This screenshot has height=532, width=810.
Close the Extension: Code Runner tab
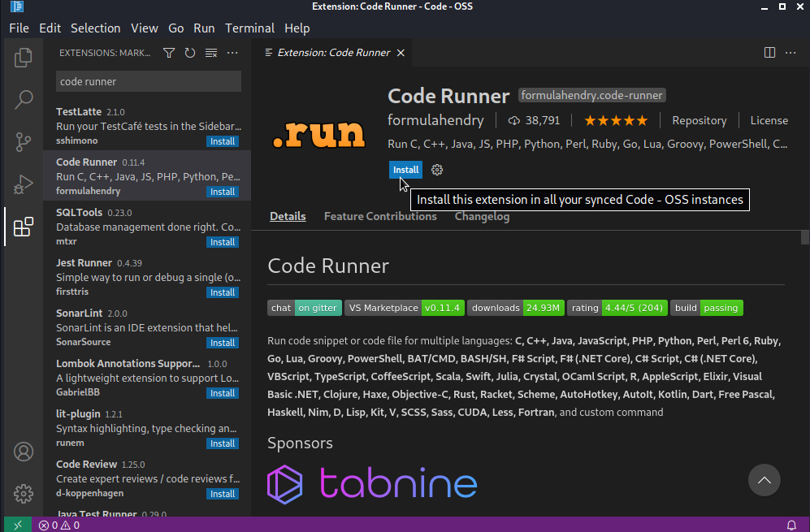(x=401, y=53)
